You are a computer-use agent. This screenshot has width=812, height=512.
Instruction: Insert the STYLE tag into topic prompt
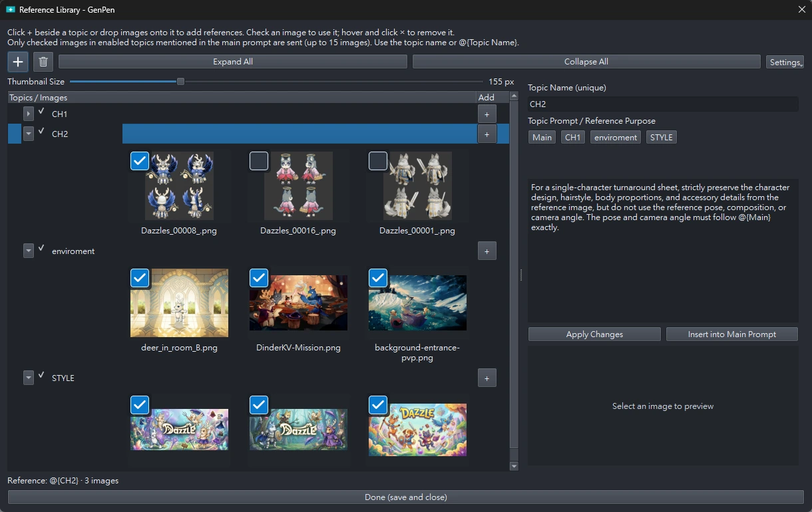[662, 137]
